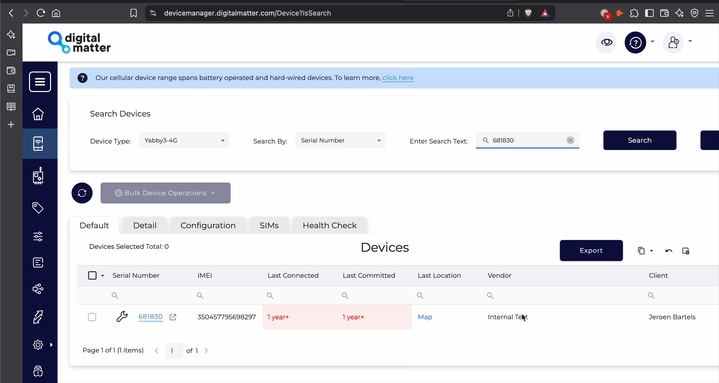Go to Home icon in sidebar
This screenshot has width=719, height=383.
click(38, 114)
